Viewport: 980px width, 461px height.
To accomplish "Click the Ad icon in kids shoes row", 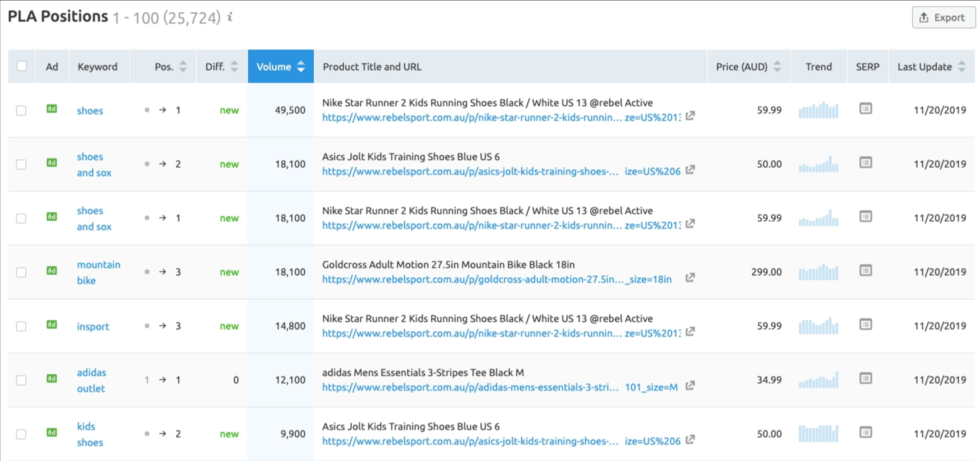I will coord(52,432).
